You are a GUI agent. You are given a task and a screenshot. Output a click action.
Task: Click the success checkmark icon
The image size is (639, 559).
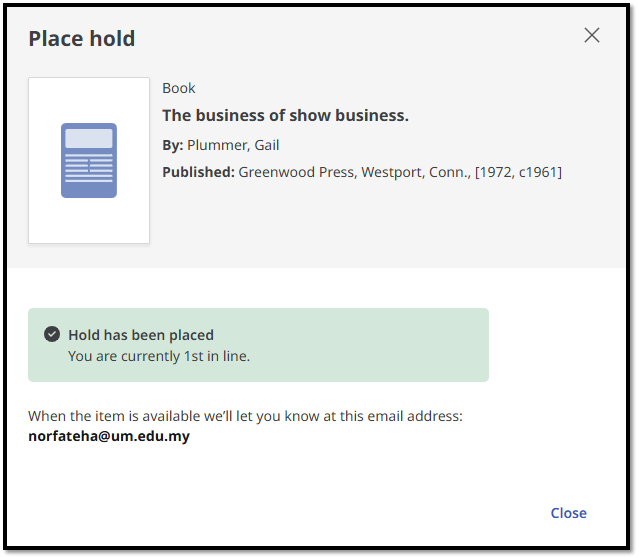pos(52,335)
